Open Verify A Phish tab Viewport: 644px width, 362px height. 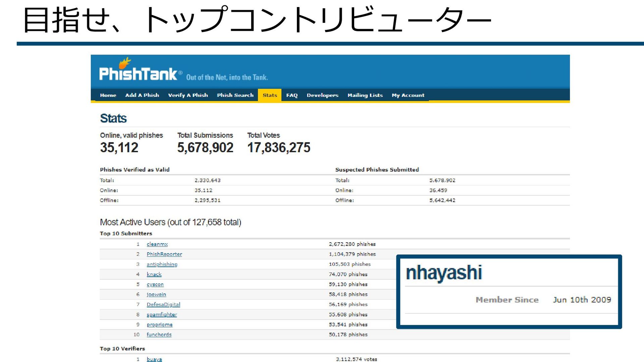[188, 95]
